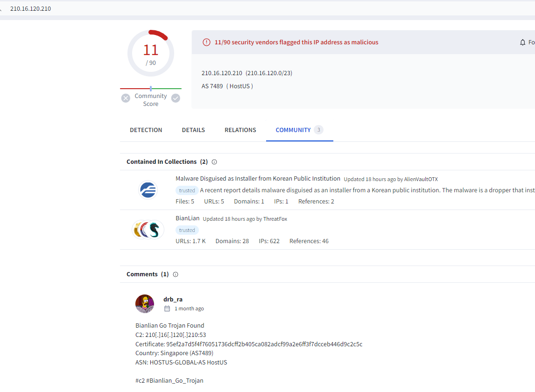Image resolution: width=535 pixels, height=392 pixels.
Task: Click the trusted badge on AlienVaultOTX collection
Action: coord(187,190)
